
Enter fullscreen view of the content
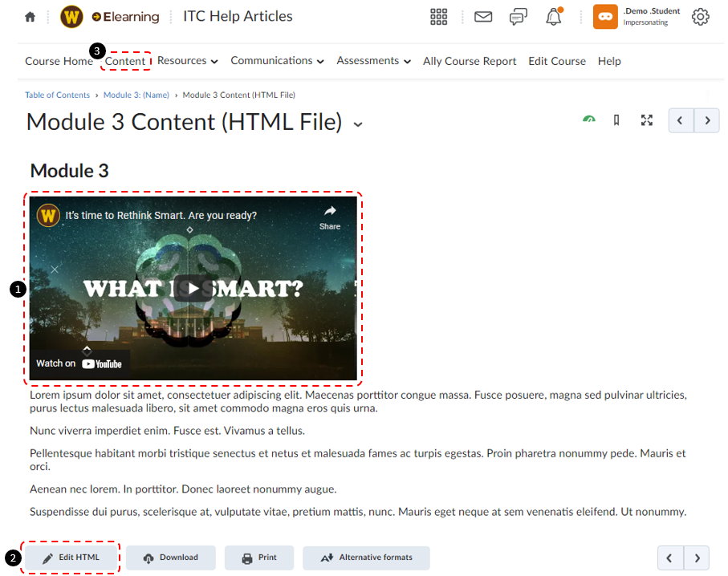click(x=647, y=120)
